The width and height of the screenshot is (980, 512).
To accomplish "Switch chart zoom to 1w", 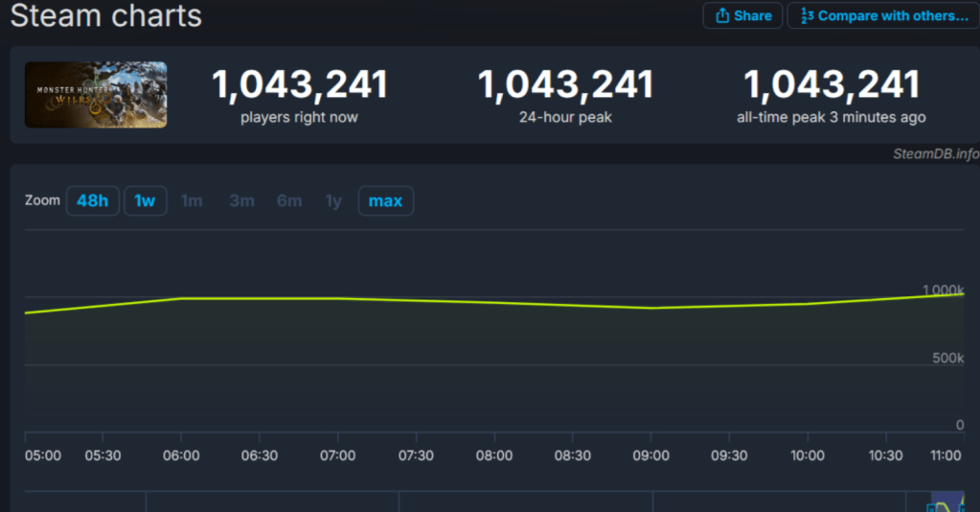I will pos(145,200).
